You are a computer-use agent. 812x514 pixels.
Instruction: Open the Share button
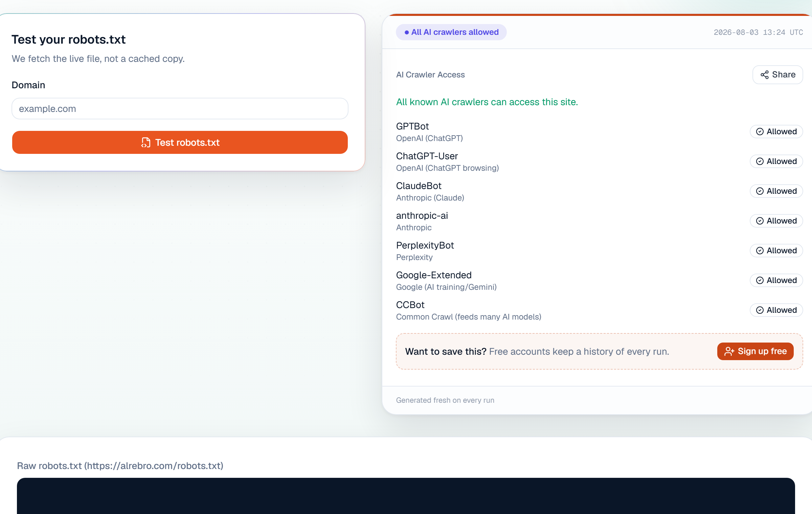[777, 74]
